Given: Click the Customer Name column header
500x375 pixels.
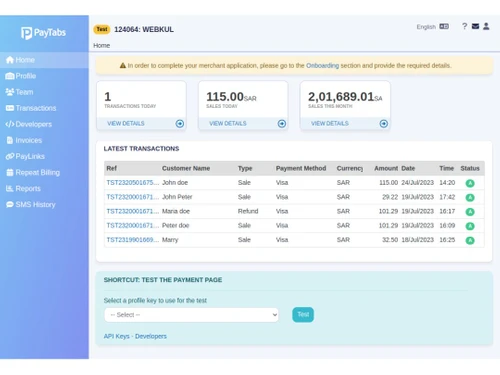Looking at the screenshot, I should coord(186,168).
